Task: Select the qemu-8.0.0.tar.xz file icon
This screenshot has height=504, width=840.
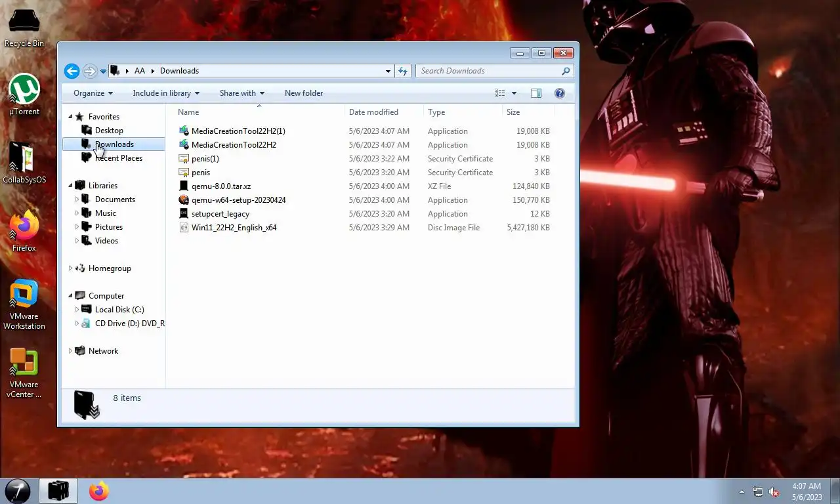Action: pyautogui.click(x=184, y=186)
